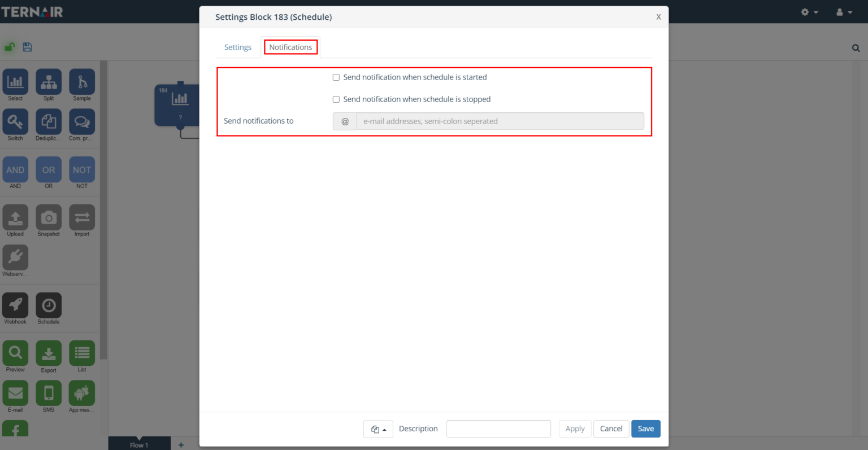868x450 pixels.
Task: Choose the Snapshot camera block
Action: 49,217
